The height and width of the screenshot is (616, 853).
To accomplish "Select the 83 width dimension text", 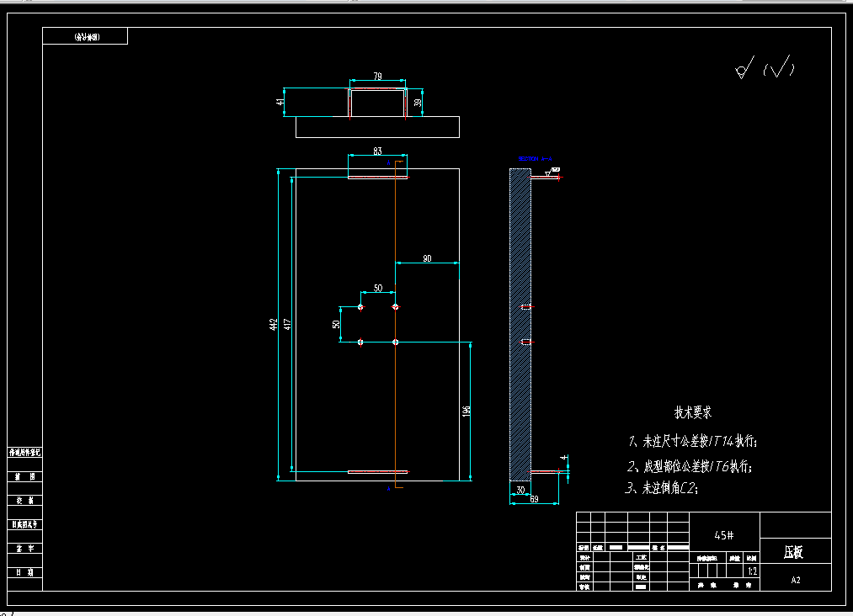I will (377, 151).
